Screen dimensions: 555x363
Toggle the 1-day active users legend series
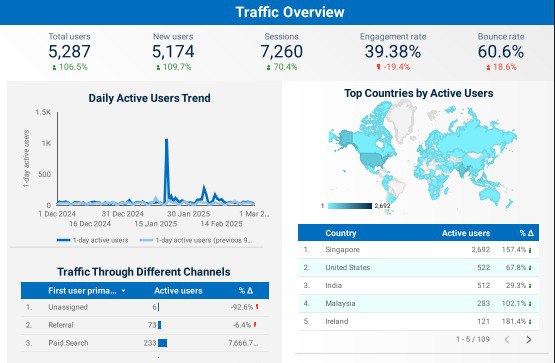point(92,240)
